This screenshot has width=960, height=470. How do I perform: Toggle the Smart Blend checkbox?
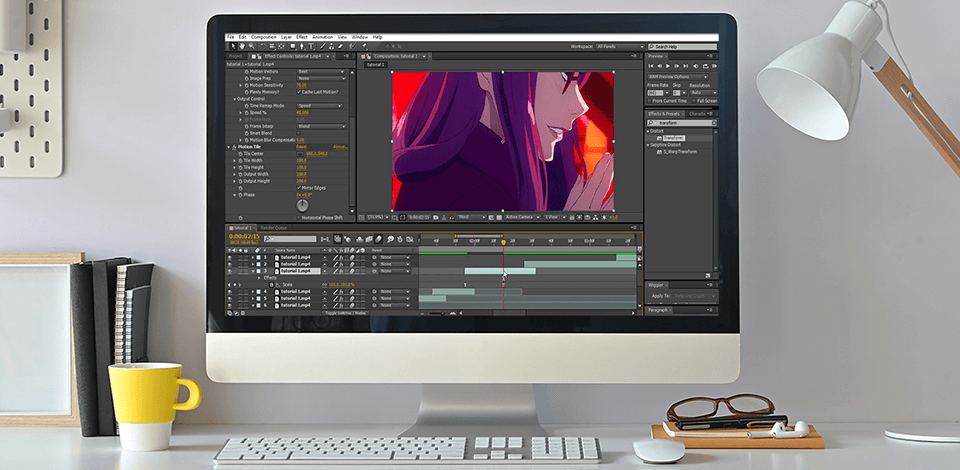pyautogui.click(x=298, y=133)
